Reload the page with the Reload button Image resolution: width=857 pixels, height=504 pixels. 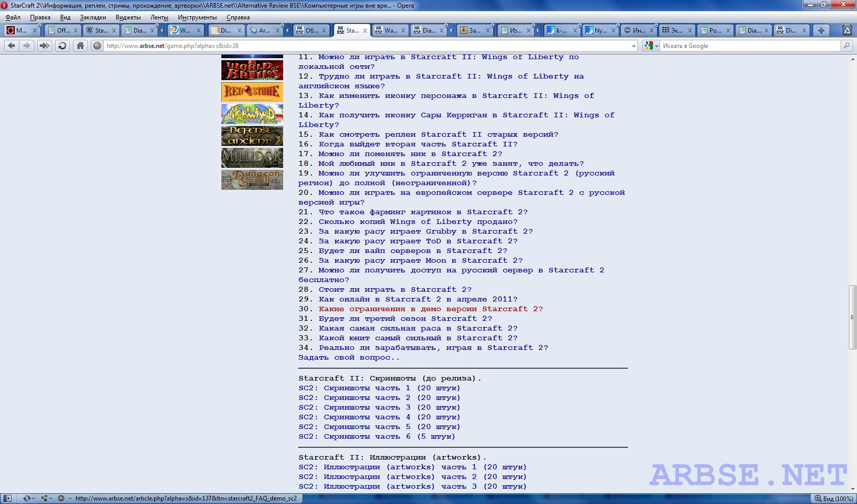click(x=62, y=45)
